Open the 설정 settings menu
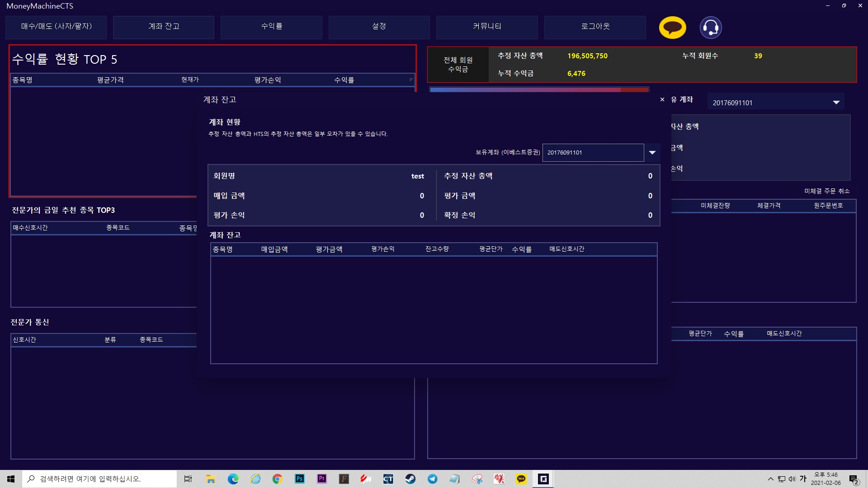Image resolution: width=868 pixels, height=488 pixels. click(379, 27)
